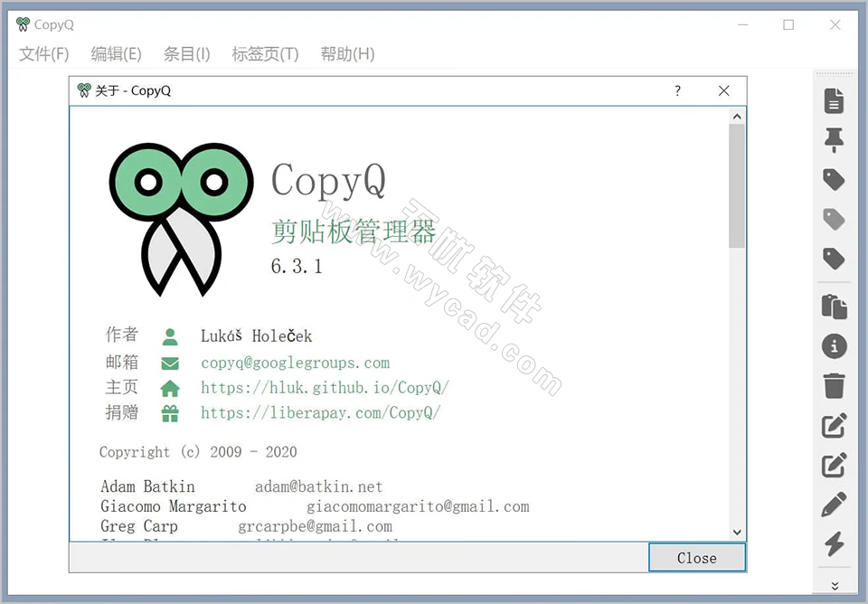The image size is (868, 604).
Task: Click the scrollbar down arrow in the dialog
Action: [x=737, y=532]
